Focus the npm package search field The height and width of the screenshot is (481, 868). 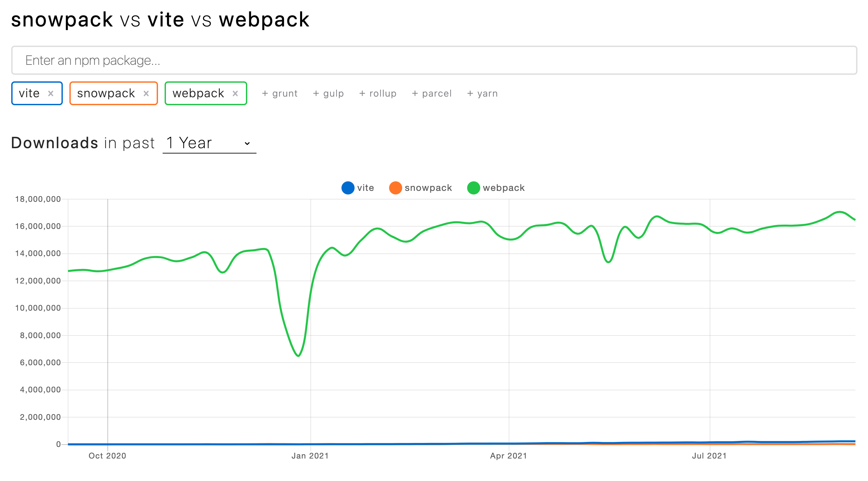(434, 61)
